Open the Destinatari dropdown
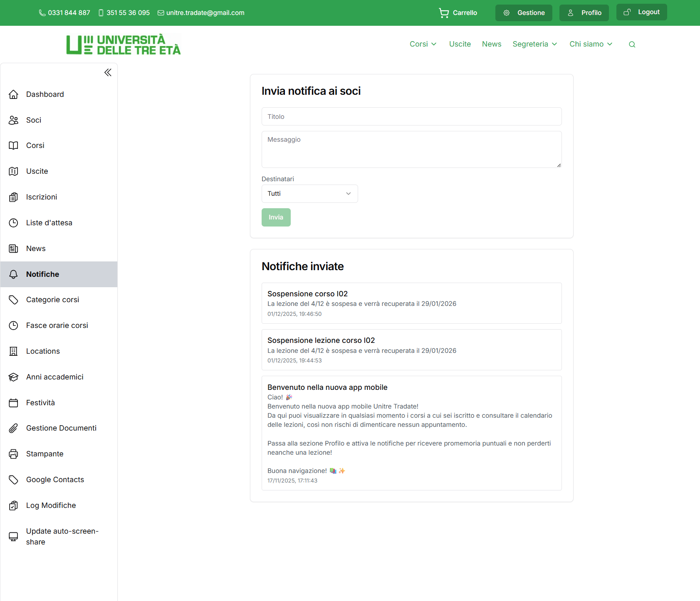The image size is (700, 601). (309, 194)
